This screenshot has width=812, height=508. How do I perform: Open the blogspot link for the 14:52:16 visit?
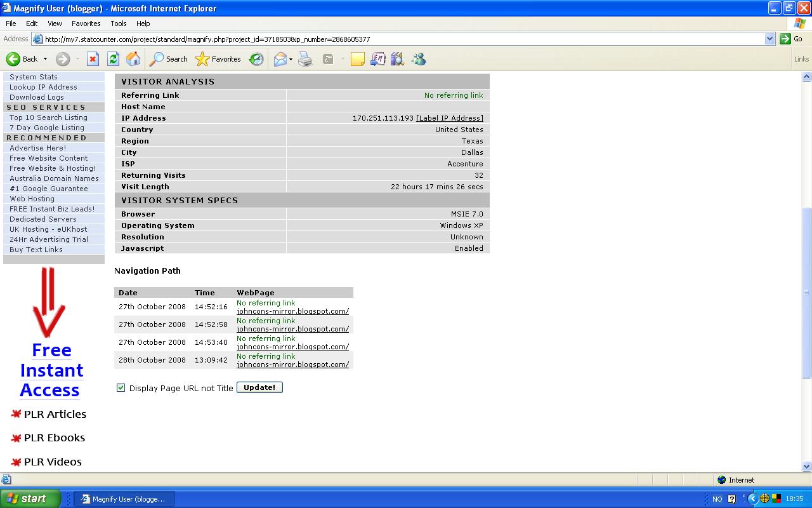tap(292, 311)
